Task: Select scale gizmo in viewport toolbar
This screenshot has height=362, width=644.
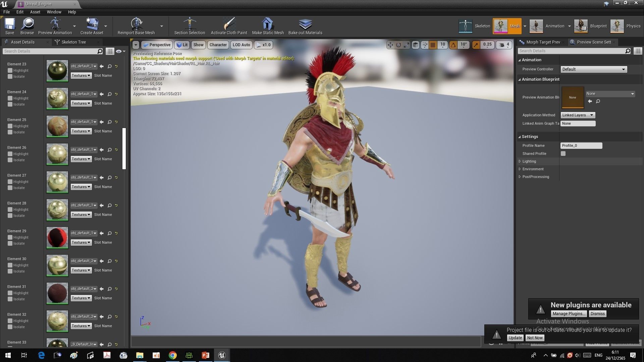Action: pyautogui.click(x=407, y=45)
